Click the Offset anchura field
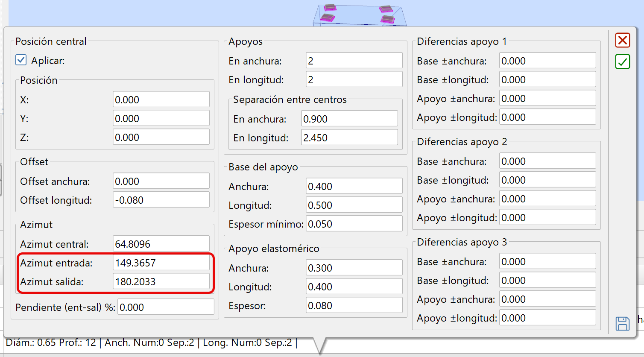644x357 pixels. [161, 181]
